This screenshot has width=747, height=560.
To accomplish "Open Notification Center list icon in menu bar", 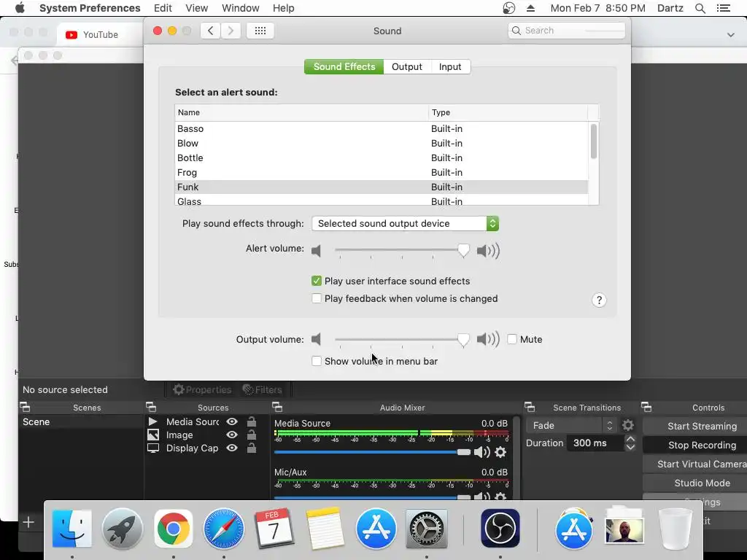I will pos(724,8).
